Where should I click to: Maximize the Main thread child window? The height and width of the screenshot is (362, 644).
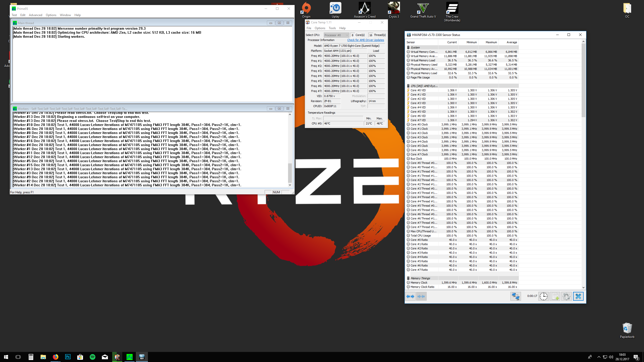click(x=279, y=23)
